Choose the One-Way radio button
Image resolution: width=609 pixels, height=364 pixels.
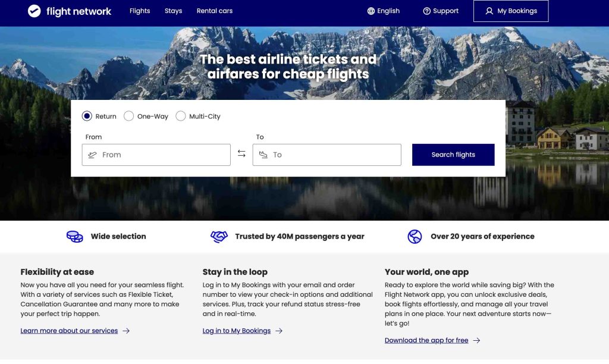point(128,116)
